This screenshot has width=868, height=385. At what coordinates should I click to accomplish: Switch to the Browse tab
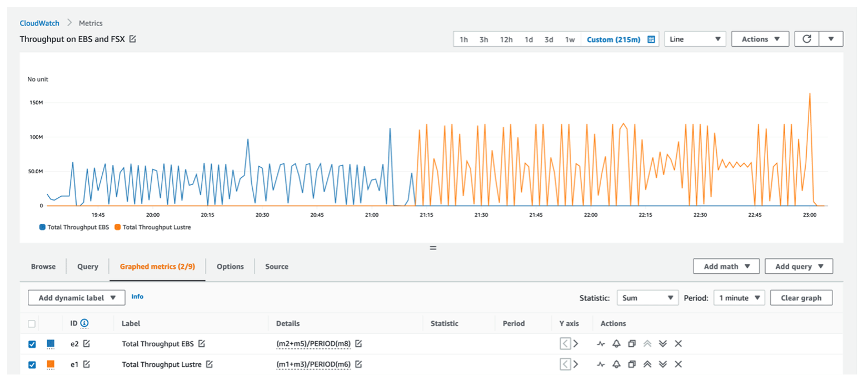point(43,267)
